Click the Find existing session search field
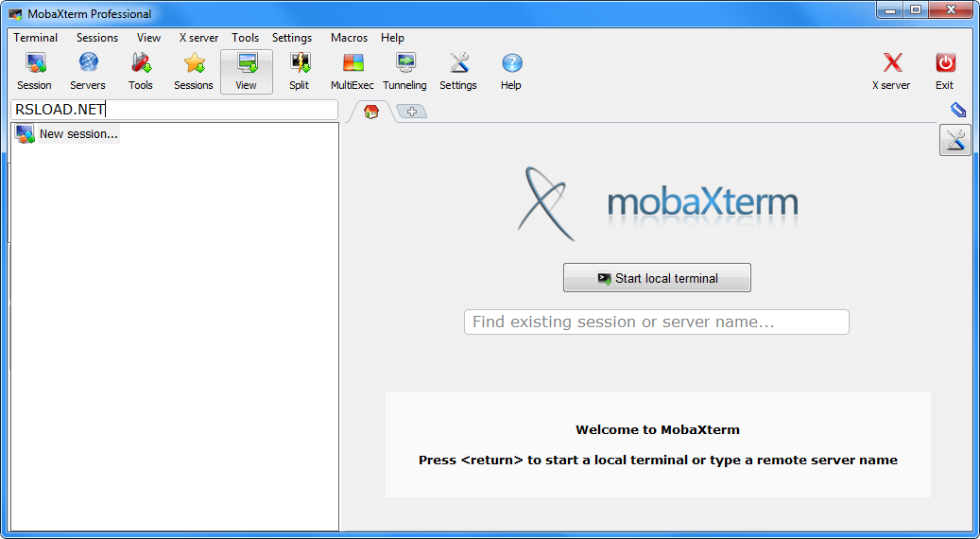The width and height of the screenshot is (980, 539). pyautogui.click(x=656, y=322)
